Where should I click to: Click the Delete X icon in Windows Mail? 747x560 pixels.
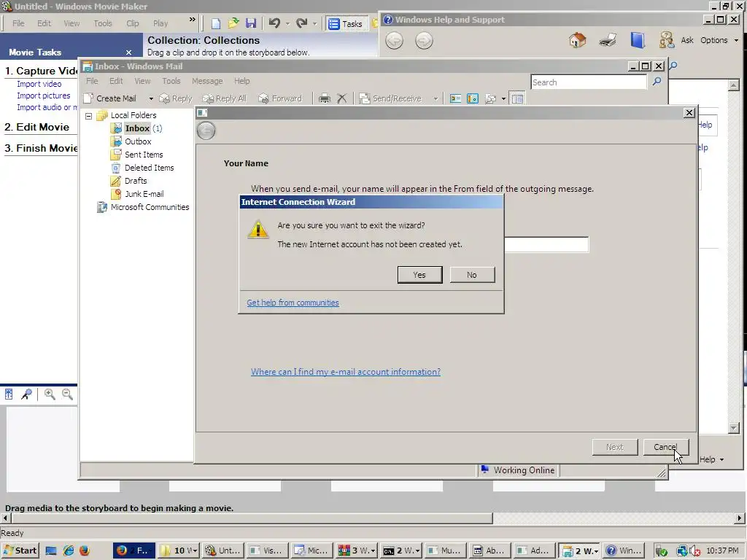[x=341, y=98]
